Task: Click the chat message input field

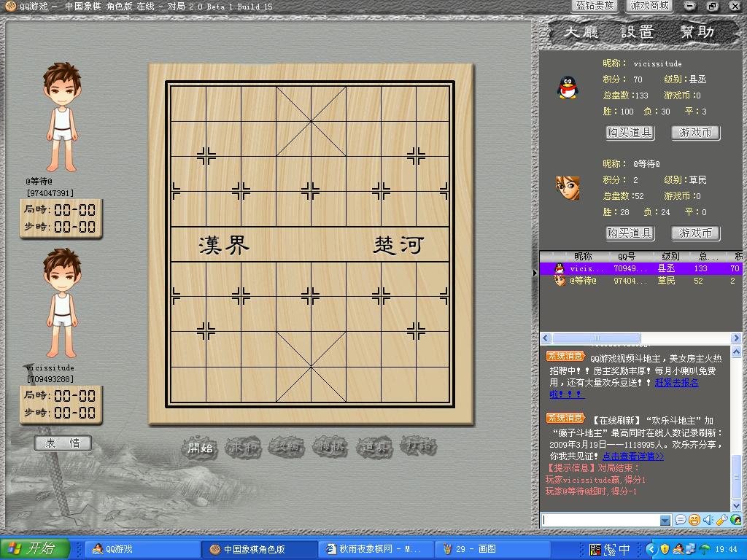Action: 601,520
